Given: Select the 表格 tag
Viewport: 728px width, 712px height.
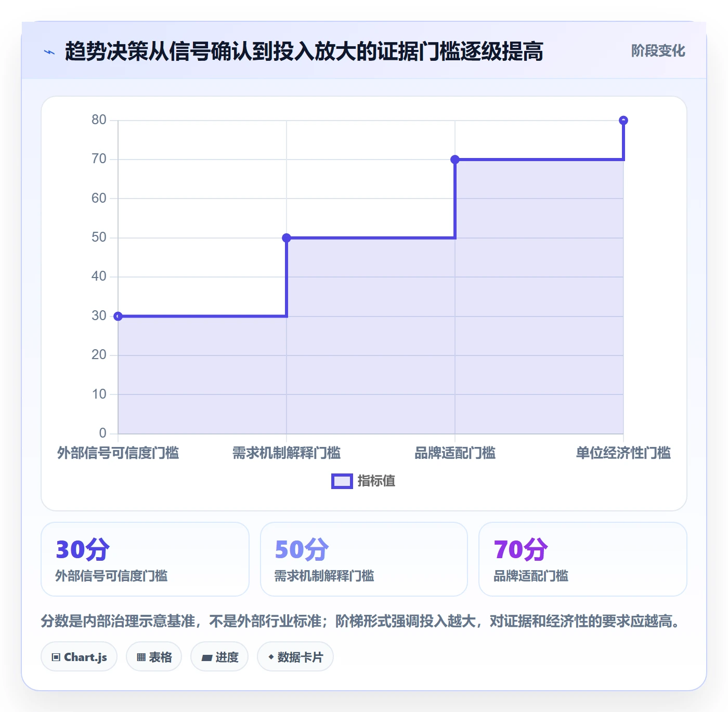Looking at the screenshot, I should tap(154, 657).
